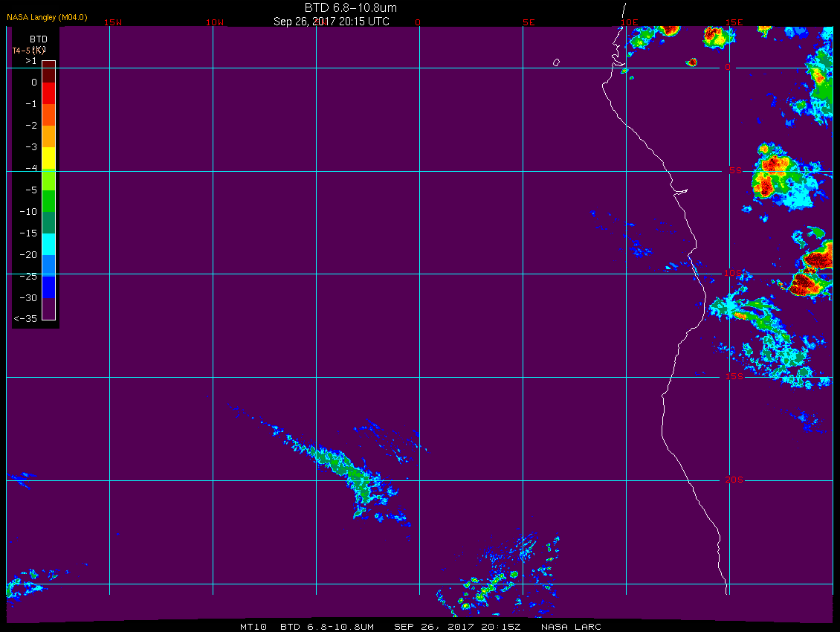Click the '-30' legend value
This screenshot has height=632, width=840.
tap(28, 298)
